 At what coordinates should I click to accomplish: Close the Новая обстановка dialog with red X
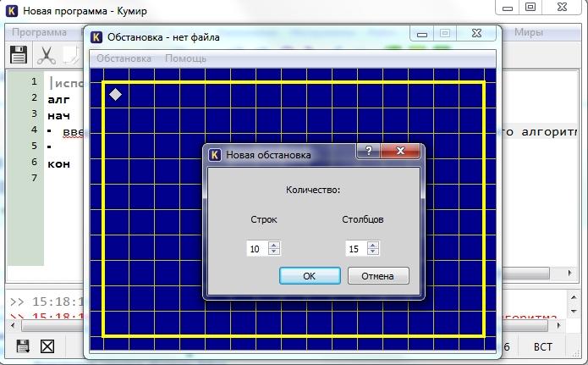click(x=400, y=151)
